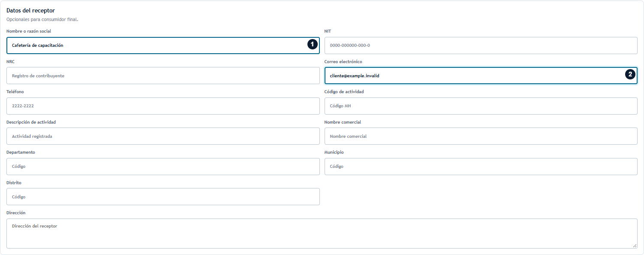
Task: Focus the NIT input field
Action: (x=481, y=46)
